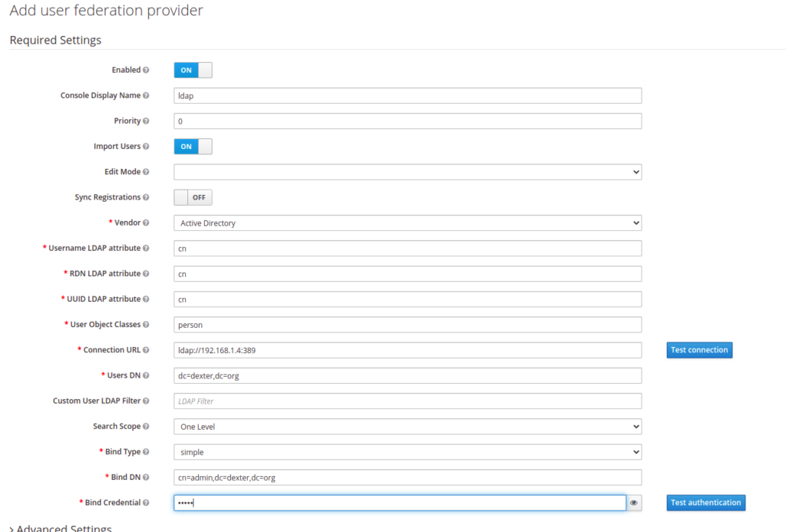
Task: Click the help icon next to Vendor
Action: (x=146, y=223)
